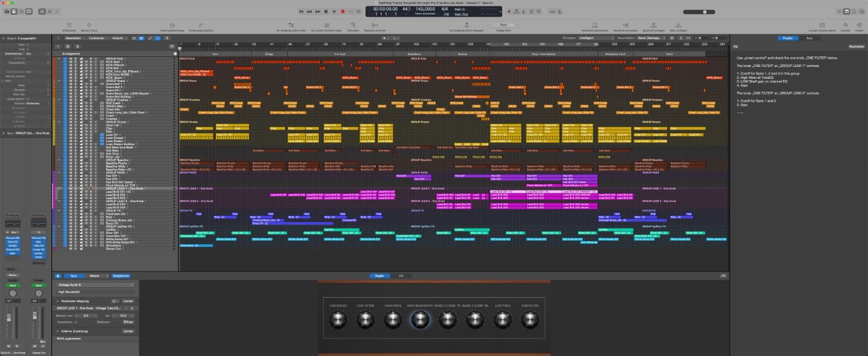Select the Master tab in Smart Controls

pyautogui.click(x=94, y=276)
